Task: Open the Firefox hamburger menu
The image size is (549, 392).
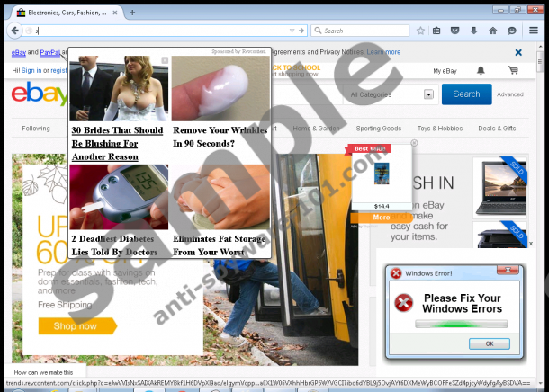Action: coord(534,31)
